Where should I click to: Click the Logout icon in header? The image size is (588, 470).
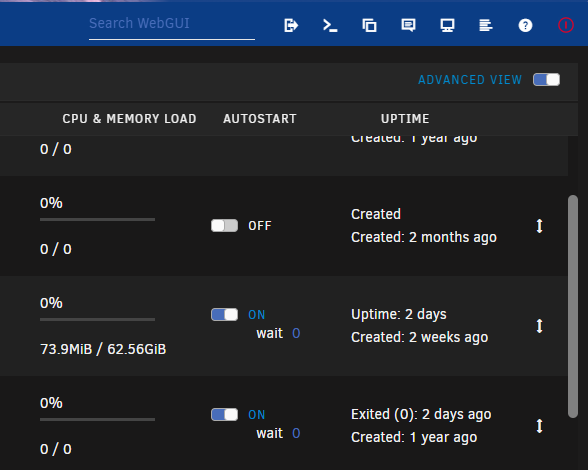pos(291,26)
